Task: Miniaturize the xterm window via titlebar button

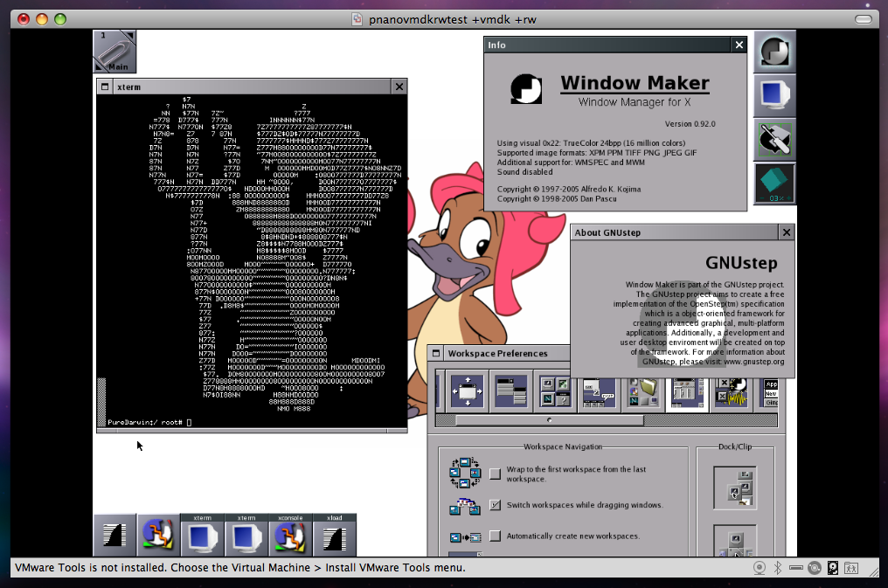Action: [x=105, y=86]
